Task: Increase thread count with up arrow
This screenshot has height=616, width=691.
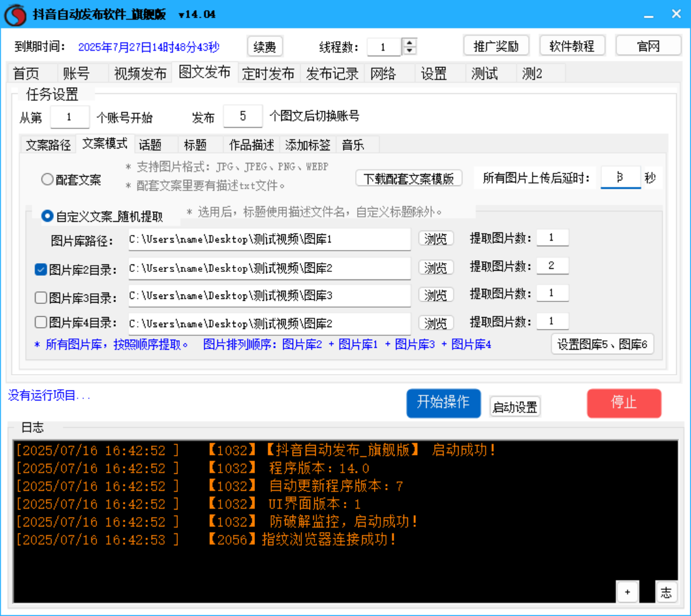Action: [409, 43]
